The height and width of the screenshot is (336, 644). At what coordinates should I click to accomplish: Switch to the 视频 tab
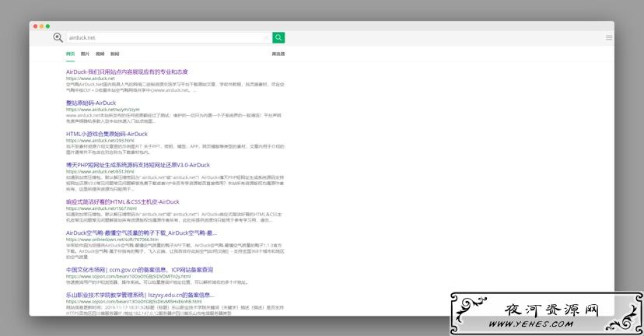(x=100, y=54)
